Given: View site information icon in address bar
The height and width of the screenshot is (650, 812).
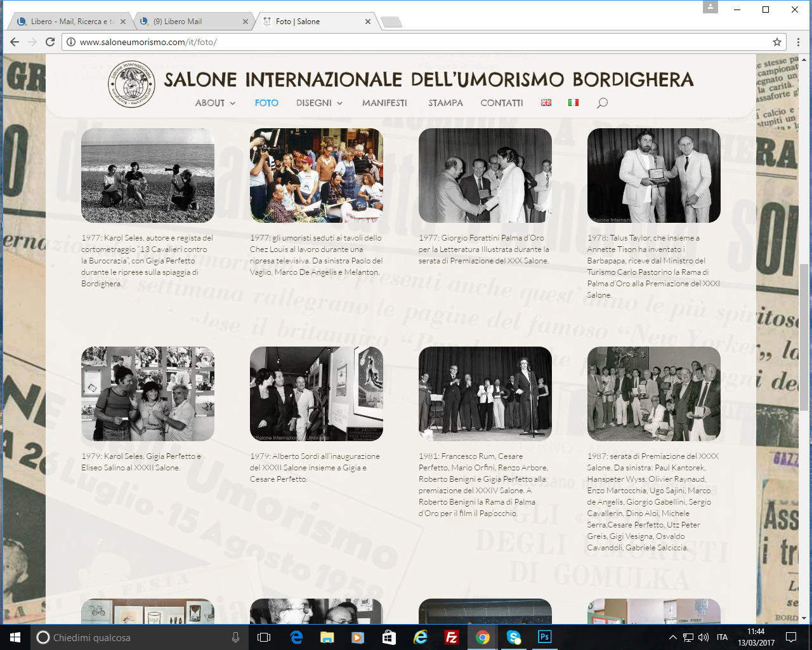Looking at the screenshot, I should pyautogui.click(x=71, y=42).
